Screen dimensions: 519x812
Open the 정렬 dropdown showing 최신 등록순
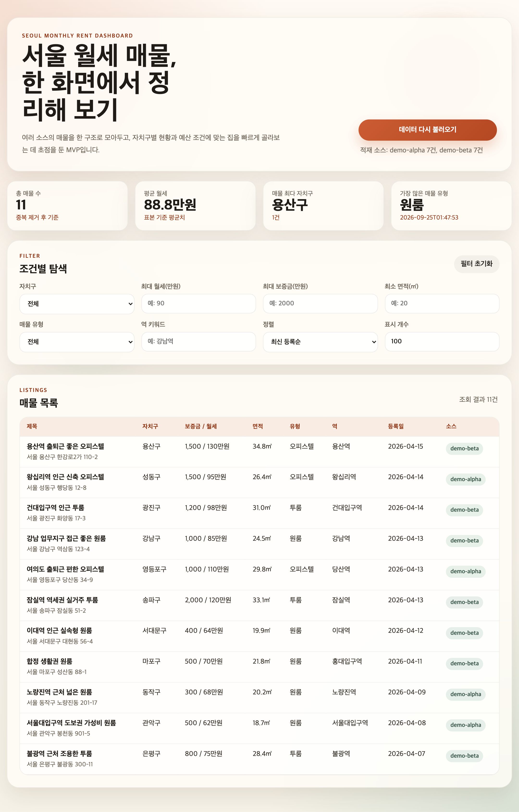(320, 342)
